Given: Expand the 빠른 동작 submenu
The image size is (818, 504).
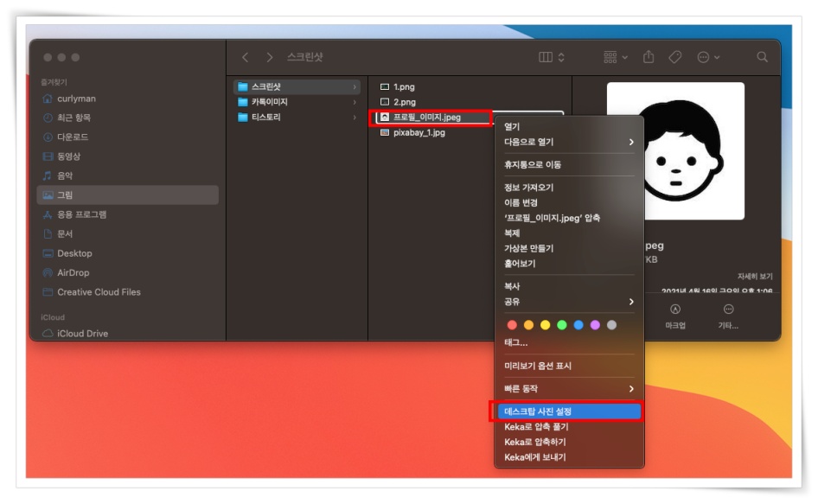Looking at the screenshot, I should pyautogui.click(x=569, y=389).
